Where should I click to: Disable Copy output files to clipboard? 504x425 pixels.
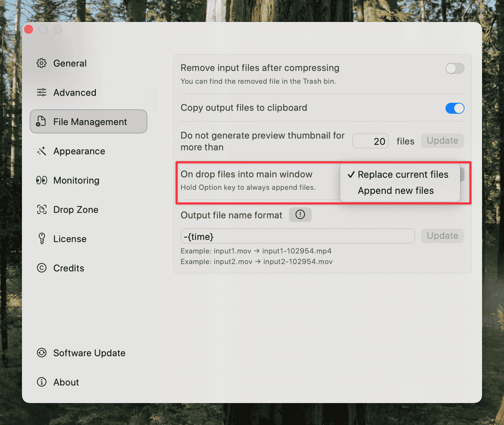tap(455, 108)
